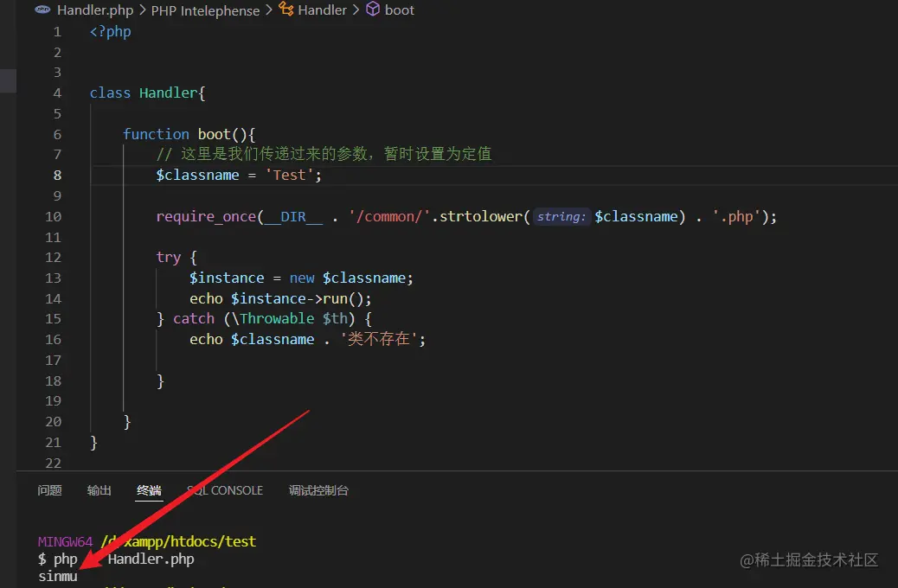Viewport: 898px width, 588px height.
Task: Click the '.php' string on line 10
Action: [x=736, y=217]
